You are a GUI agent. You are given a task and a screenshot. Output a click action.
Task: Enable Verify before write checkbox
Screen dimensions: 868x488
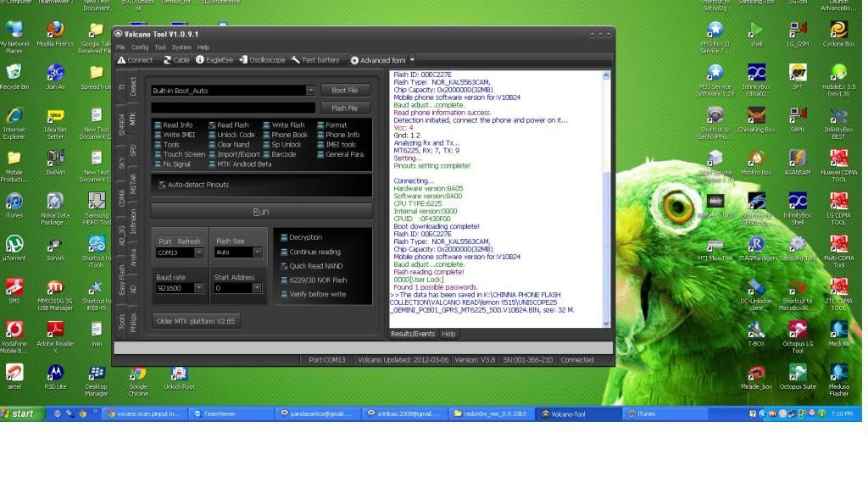pyautogui.click(x=284, y=294)
